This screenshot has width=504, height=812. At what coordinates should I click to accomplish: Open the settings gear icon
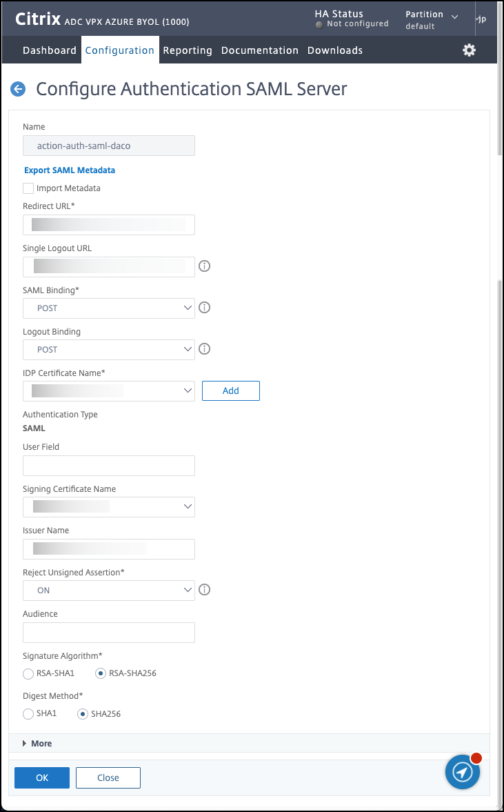(470, 50)
